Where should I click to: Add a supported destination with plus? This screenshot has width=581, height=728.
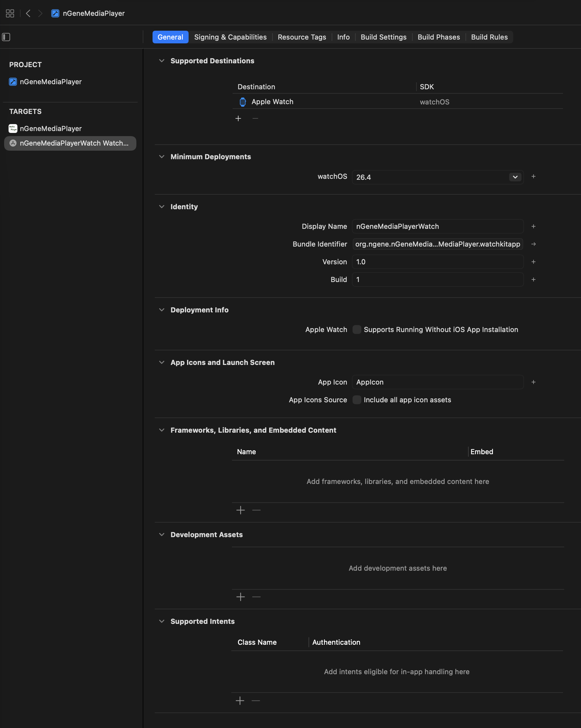click(238, 118)
